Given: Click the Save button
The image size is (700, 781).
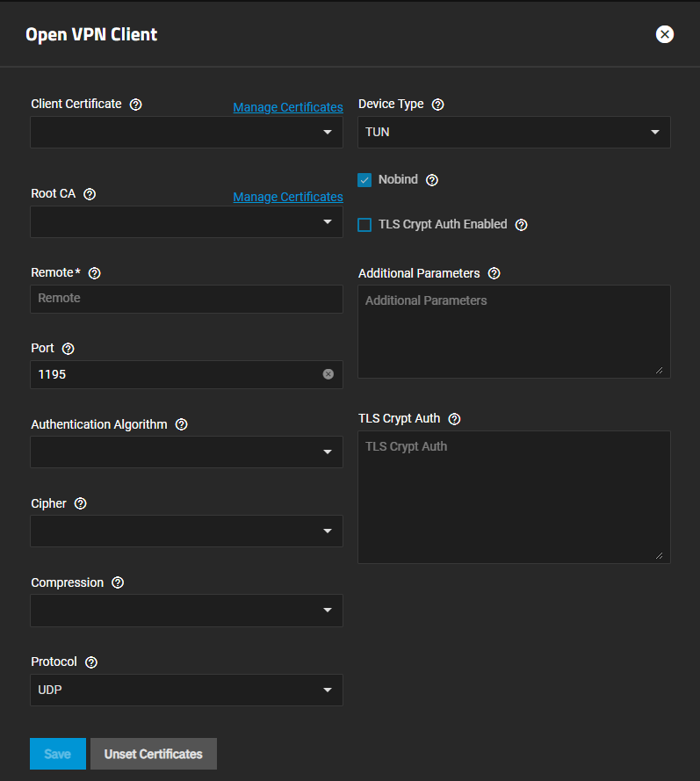Looking at the screenshot, I should [x=58, y=754].
